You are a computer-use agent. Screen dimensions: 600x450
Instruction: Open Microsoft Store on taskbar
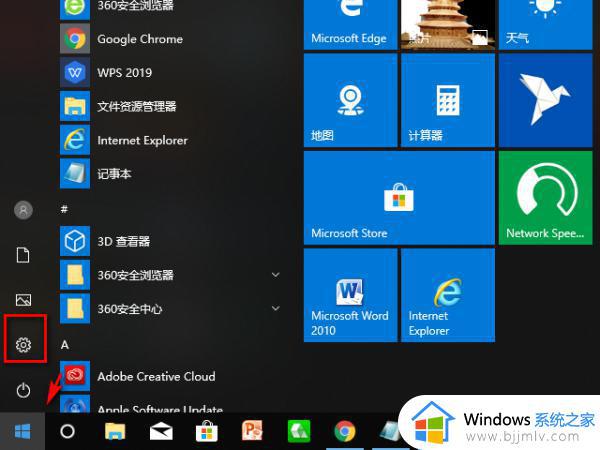coord(207,431)
